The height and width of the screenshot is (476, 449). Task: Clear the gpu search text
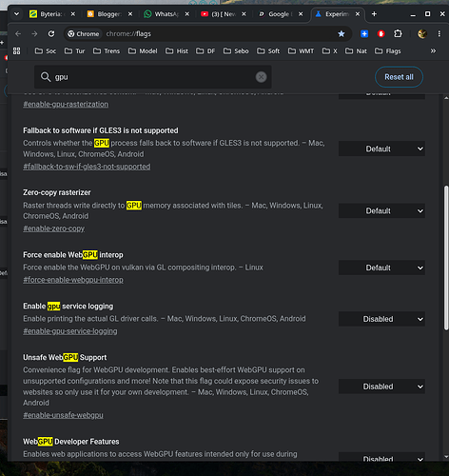(x=261, y=77)
